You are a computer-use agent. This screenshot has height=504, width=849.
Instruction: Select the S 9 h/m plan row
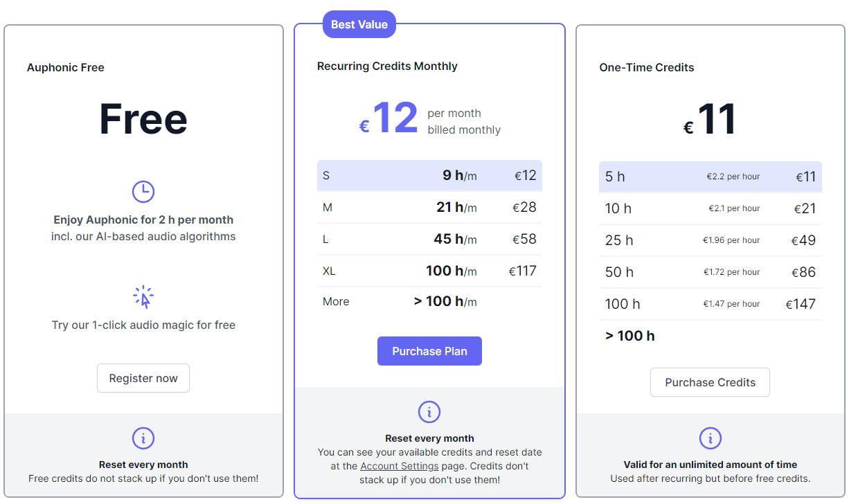click(429, 175)
